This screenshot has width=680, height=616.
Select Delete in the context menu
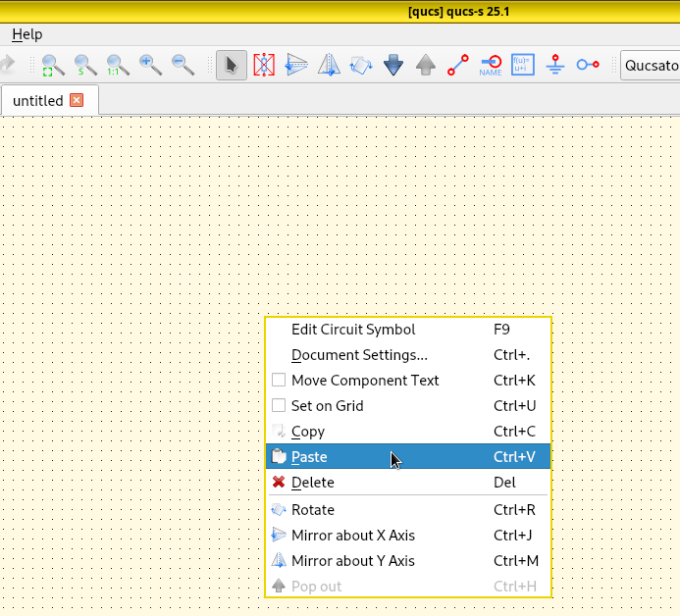click(x=312, y=483)
